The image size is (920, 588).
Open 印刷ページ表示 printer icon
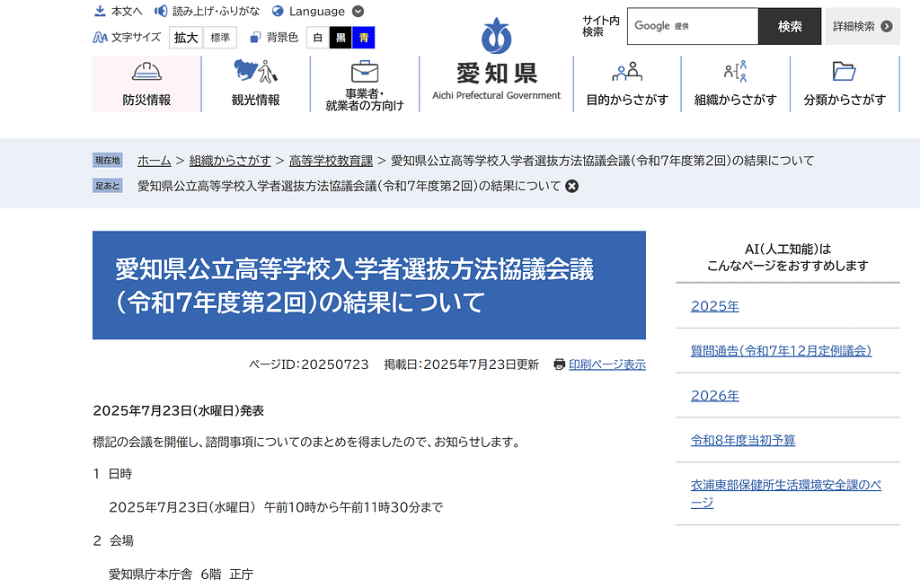(560, 364)
